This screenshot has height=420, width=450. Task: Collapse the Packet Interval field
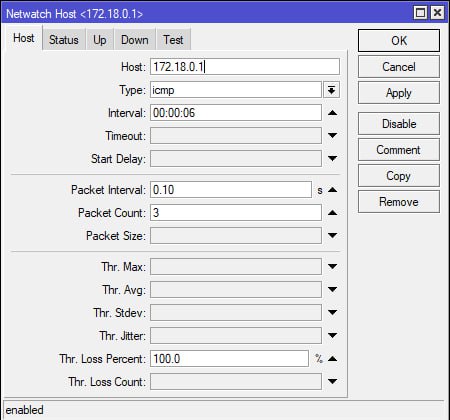(332, 190)
